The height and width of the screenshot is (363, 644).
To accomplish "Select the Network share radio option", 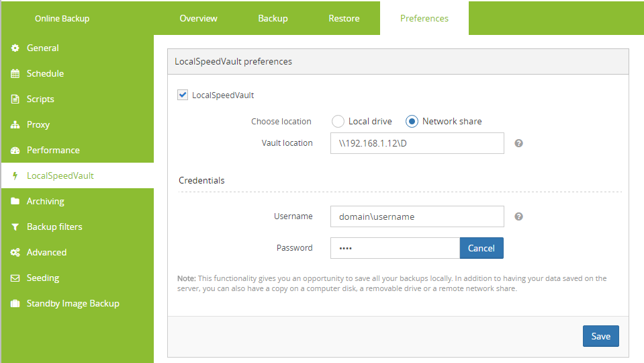I will [x=412, y=122].
